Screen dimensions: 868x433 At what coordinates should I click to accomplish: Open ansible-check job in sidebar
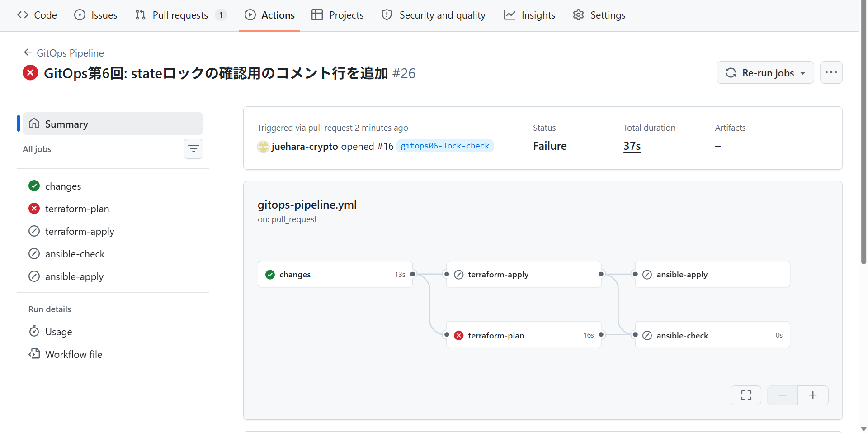[x=113, y=254]
